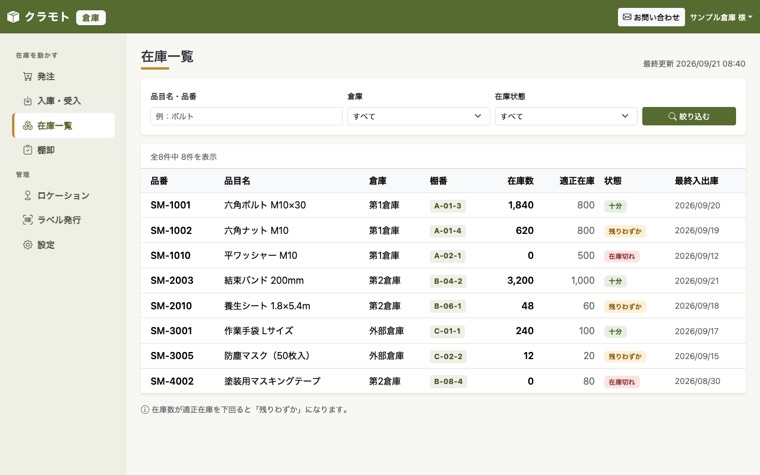Viewport: 760px width, 475px height.
Task: Click part number SM-2010
Action: pos(171,306)
